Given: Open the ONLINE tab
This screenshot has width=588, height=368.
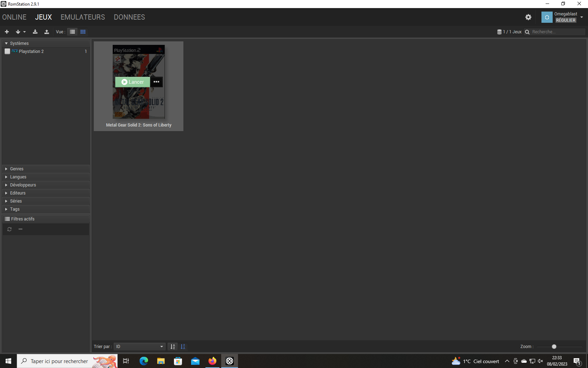Looking at the screenshot, I should pos(14,17).
